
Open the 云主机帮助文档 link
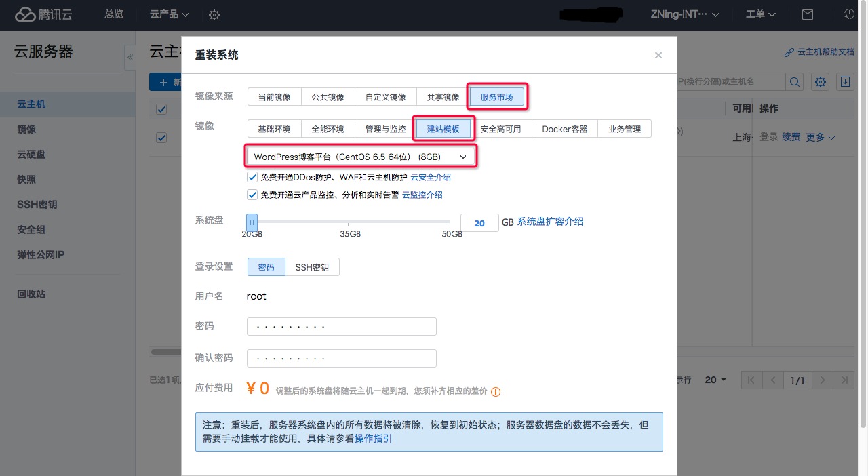click(x=819, y=52)
